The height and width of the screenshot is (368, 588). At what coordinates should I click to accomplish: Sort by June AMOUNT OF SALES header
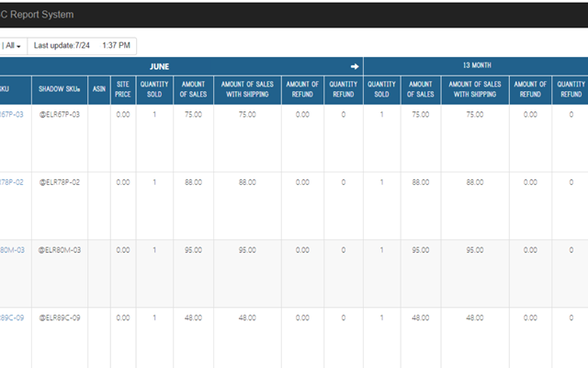194,89
